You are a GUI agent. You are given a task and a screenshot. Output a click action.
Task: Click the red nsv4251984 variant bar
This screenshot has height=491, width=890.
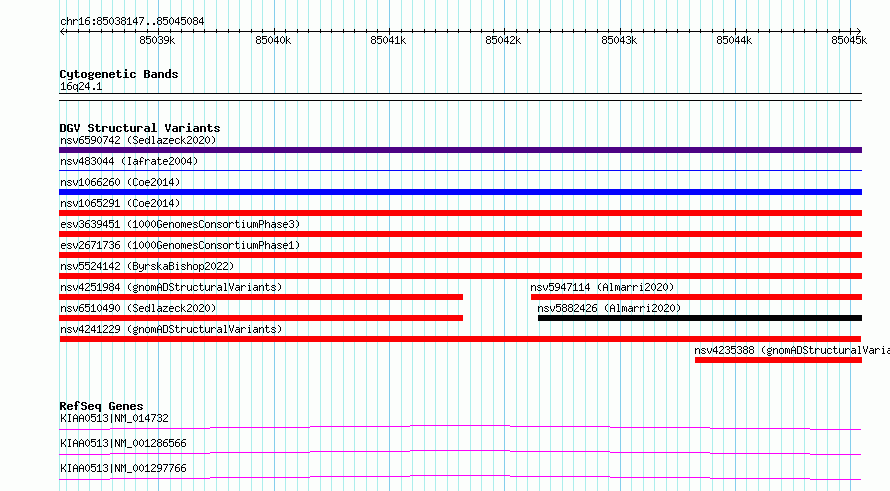pos(261,297)
